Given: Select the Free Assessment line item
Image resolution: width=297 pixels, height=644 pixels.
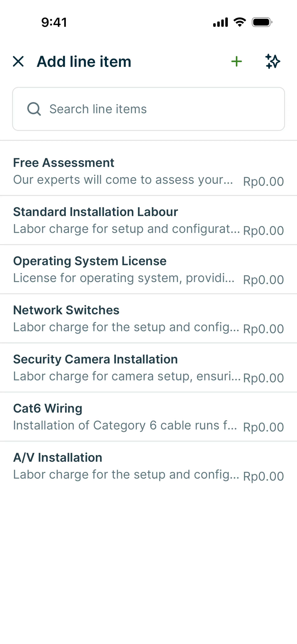Looking at the screenshot, I should coord(64,163).
